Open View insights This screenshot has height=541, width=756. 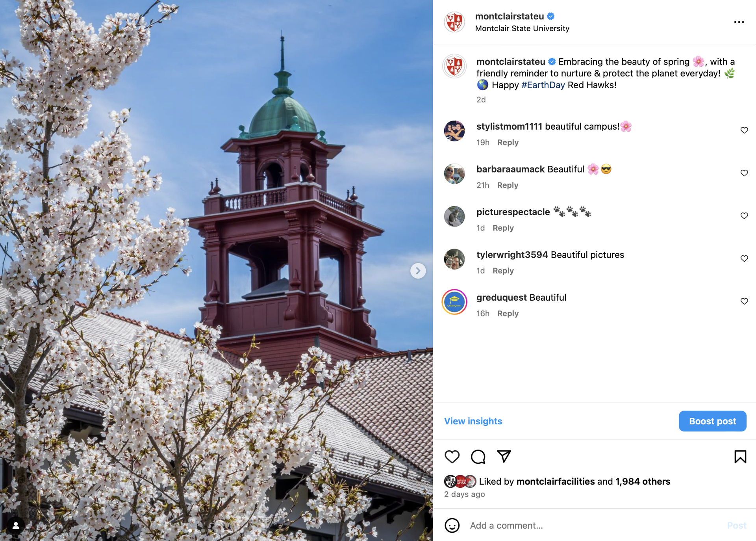(473, 421)
